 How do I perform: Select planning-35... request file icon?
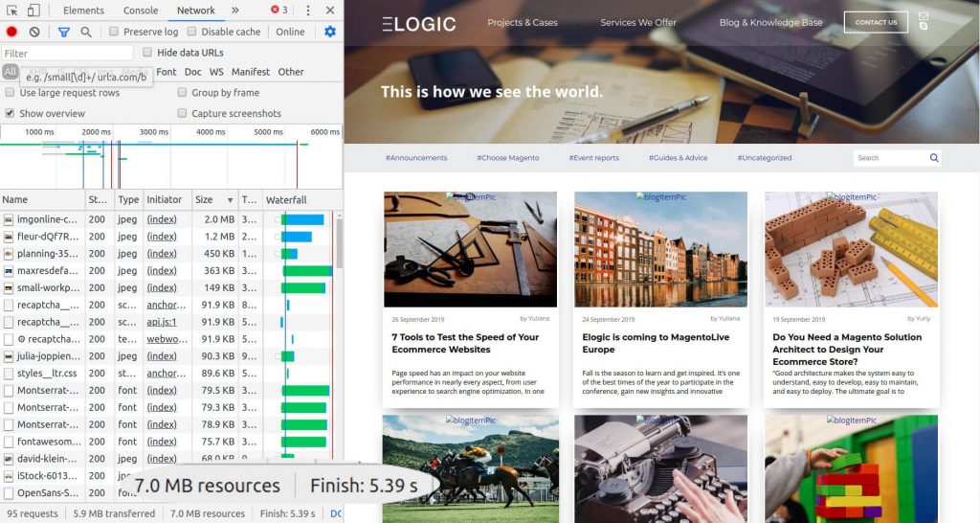coord(8,254)
